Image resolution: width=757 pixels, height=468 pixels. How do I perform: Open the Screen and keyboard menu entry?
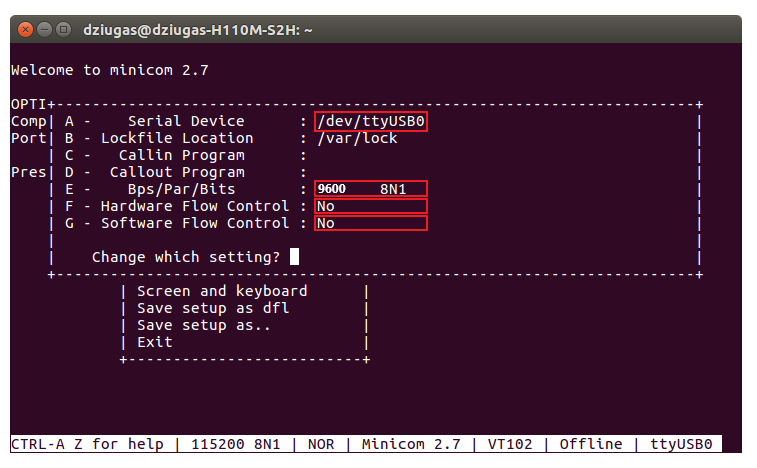(222, 291)
